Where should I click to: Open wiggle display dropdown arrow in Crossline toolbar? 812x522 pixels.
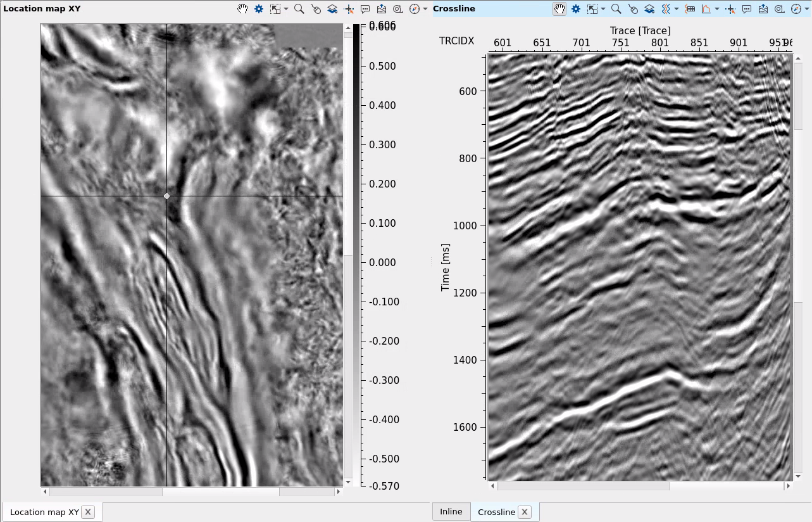pyautogui.click(x=677, y=9)
